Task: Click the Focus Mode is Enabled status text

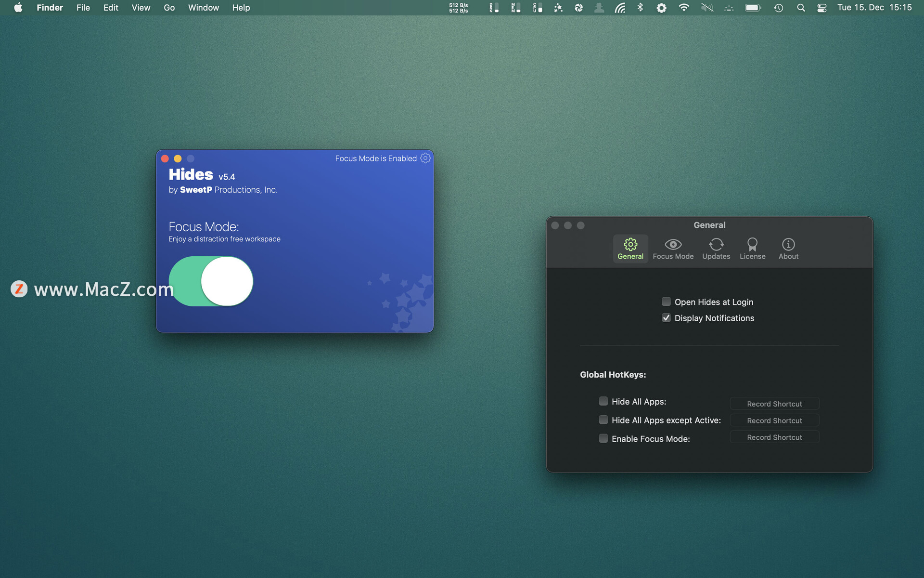Action: point(376,158)
